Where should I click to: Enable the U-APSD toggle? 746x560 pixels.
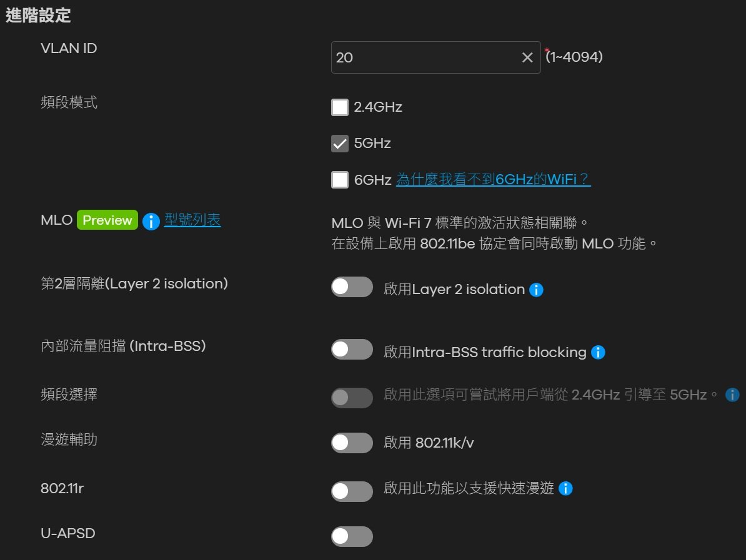pyautogui.click(x=352, y=536)
